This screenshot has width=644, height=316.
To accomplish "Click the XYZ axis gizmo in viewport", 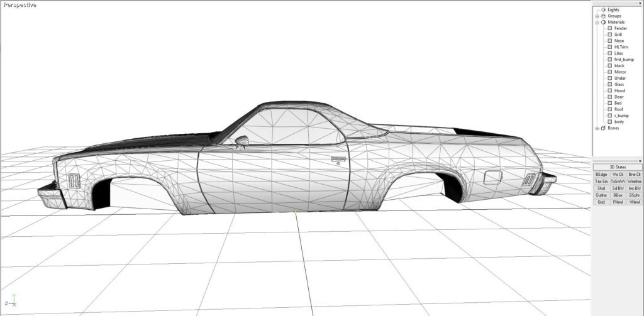I will pos(13,302).
